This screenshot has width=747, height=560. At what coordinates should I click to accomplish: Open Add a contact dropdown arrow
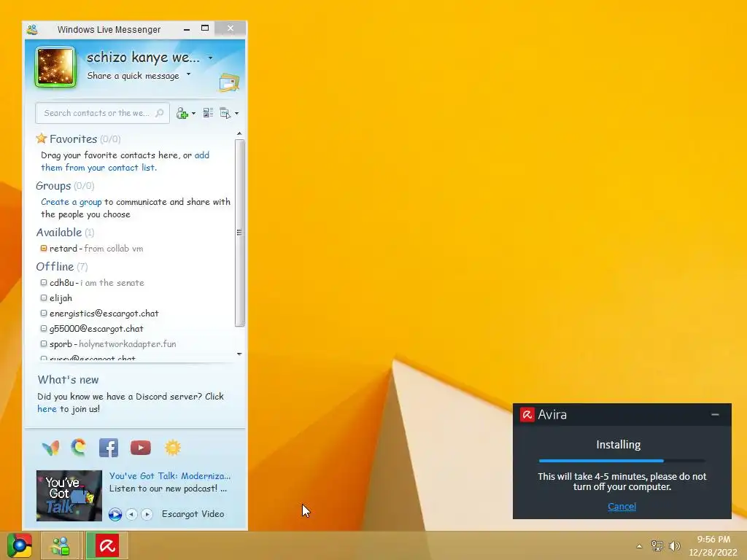click(193, 113)
